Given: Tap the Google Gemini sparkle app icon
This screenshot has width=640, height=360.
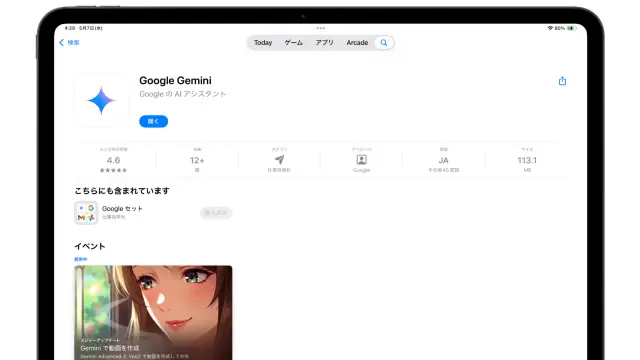Looking at the screenshot, I should tap(101, 100).
